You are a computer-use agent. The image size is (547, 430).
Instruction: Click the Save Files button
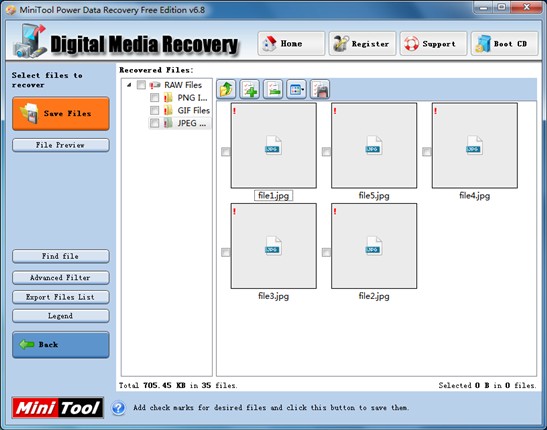61,114
